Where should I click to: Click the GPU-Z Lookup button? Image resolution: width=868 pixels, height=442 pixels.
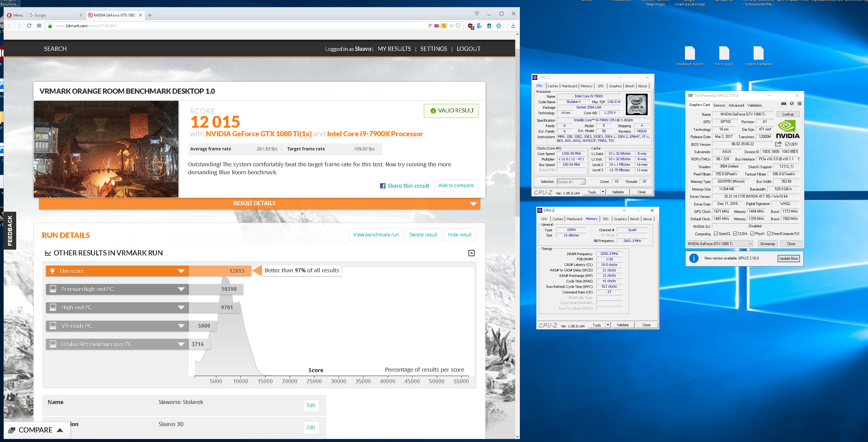pos(788,114)
